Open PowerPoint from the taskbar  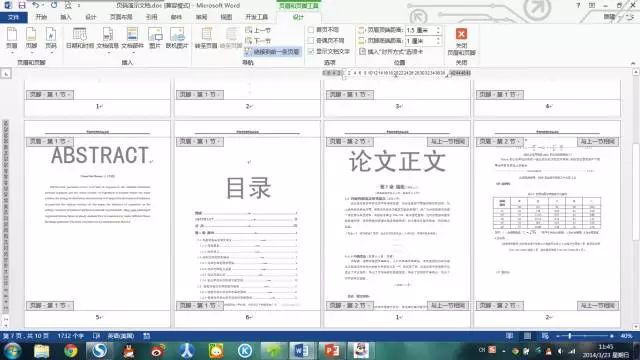(331, 351)
